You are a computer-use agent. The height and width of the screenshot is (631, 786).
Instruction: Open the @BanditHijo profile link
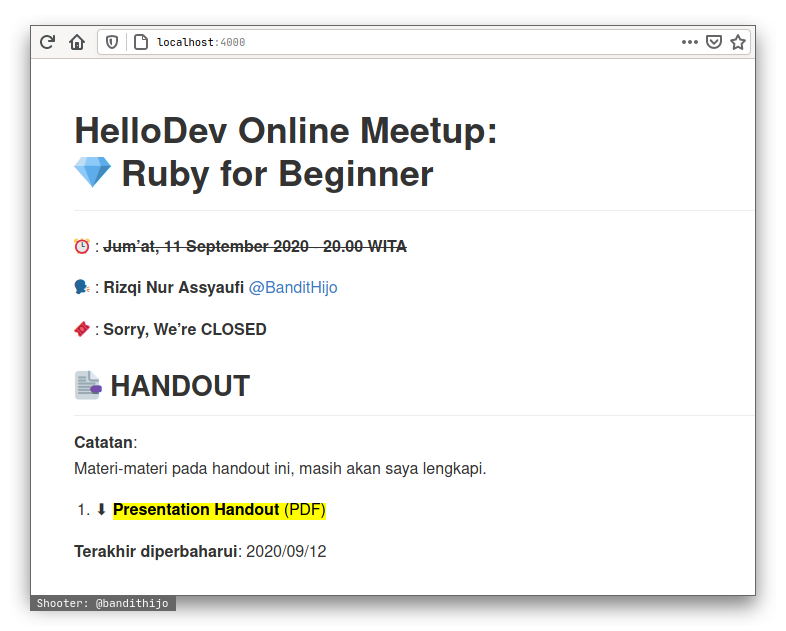[293, 288]
